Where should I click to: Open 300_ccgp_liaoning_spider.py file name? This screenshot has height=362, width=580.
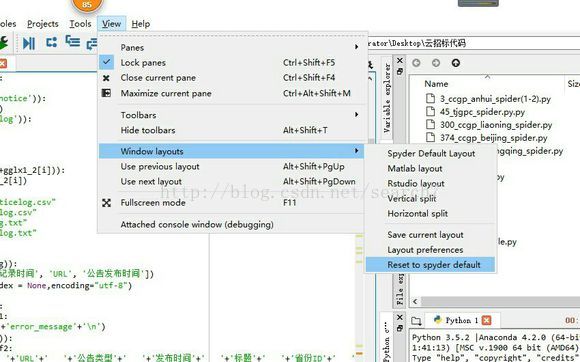[496, 125]
